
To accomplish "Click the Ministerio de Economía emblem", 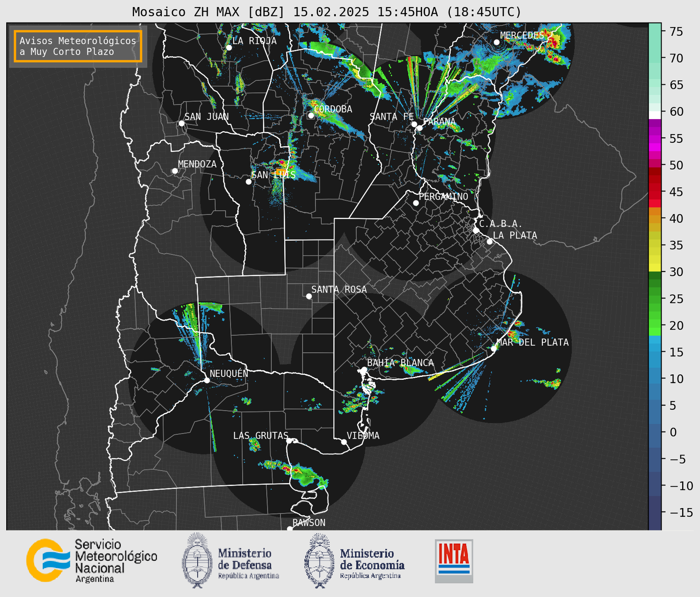I will (x=320, y=560).
